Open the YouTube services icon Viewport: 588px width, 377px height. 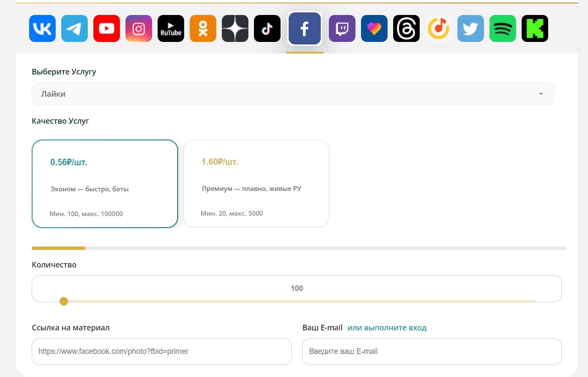click(107, 29)
